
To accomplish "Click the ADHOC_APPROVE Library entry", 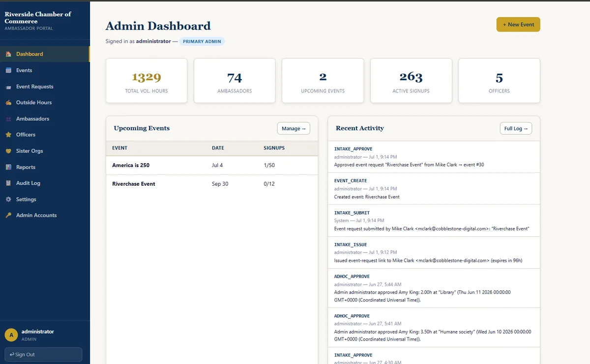I will [x=434, y=288].
